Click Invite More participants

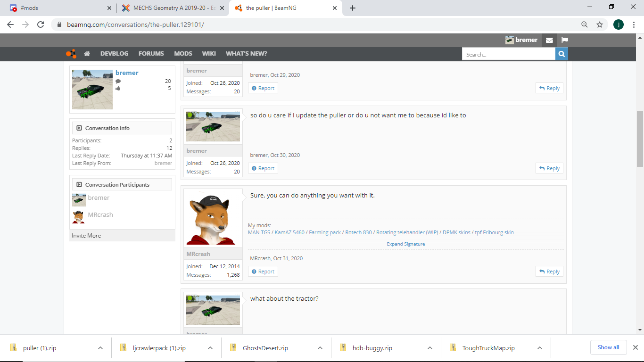[x=86, y=236]
